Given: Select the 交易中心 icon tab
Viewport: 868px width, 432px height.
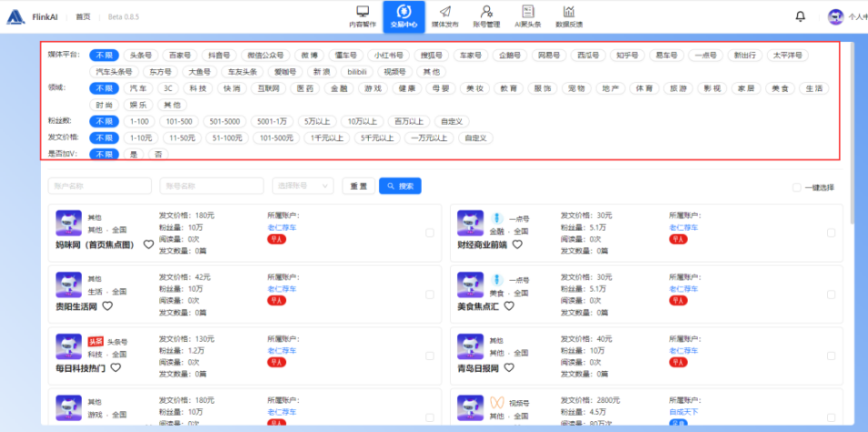Looking at the screenshot, I should [x=404, y=16].
